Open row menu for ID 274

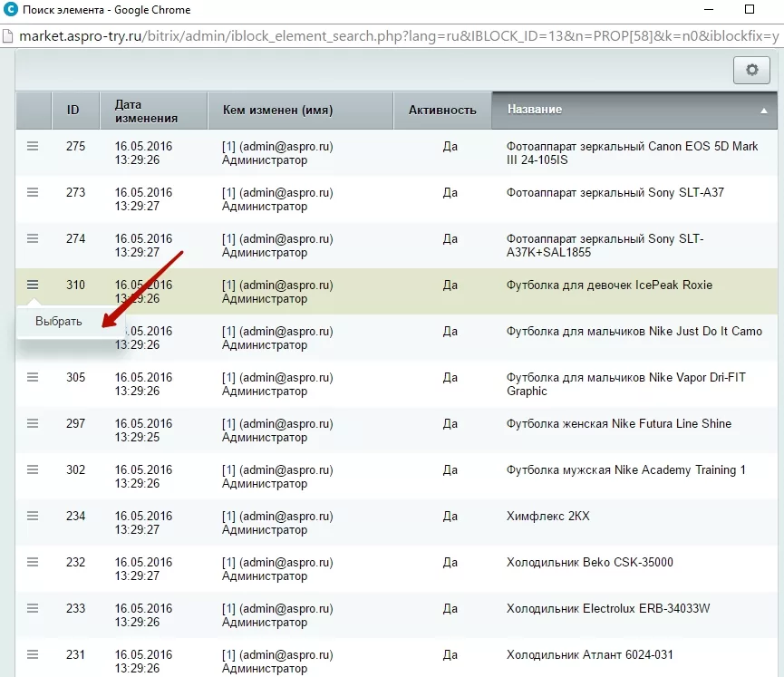33,238
